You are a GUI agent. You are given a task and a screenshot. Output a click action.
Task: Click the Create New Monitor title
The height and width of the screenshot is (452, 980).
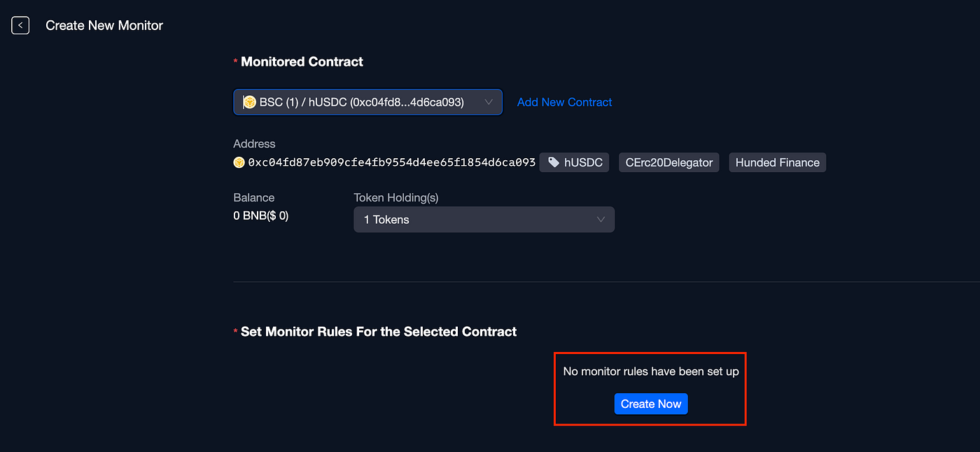pos(104,26)
